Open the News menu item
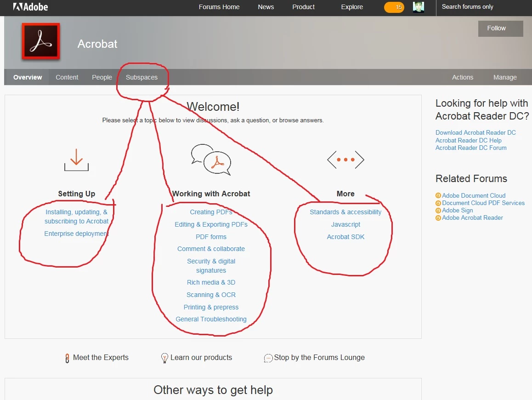The height and width of the screenshot is (400, 532). pyautogui.click(x=266, y=7)
